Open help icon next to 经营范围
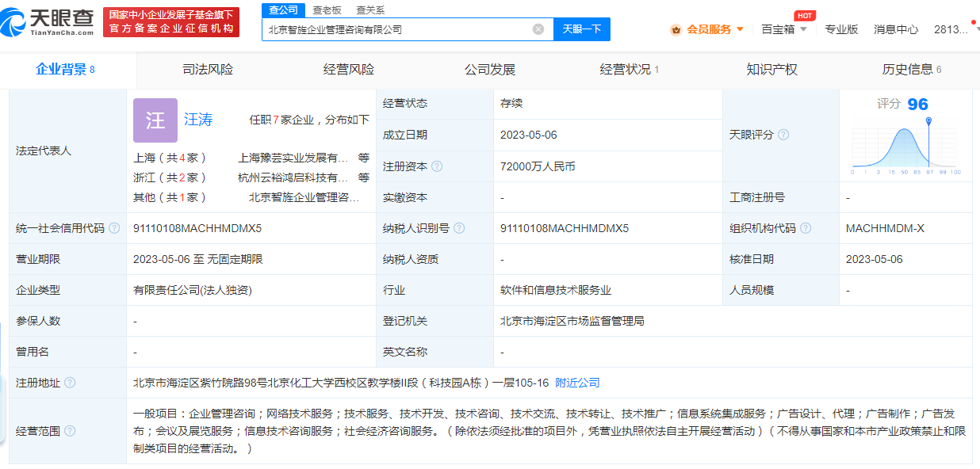This screenshot has height=469, width=980. (x=70, y=431)
